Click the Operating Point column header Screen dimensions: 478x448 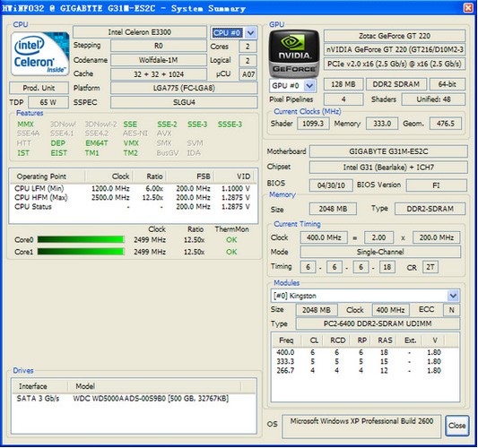48,177
